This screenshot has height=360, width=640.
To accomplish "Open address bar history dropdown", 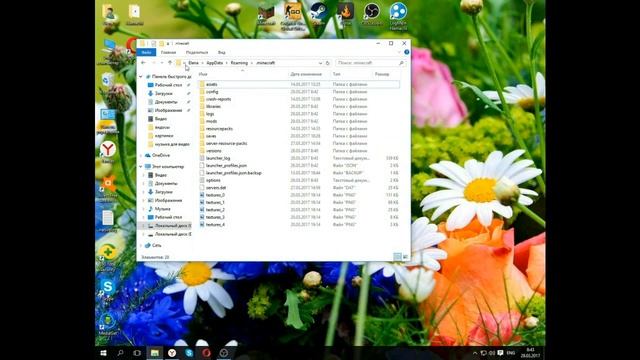I will [x=320, y=63].
